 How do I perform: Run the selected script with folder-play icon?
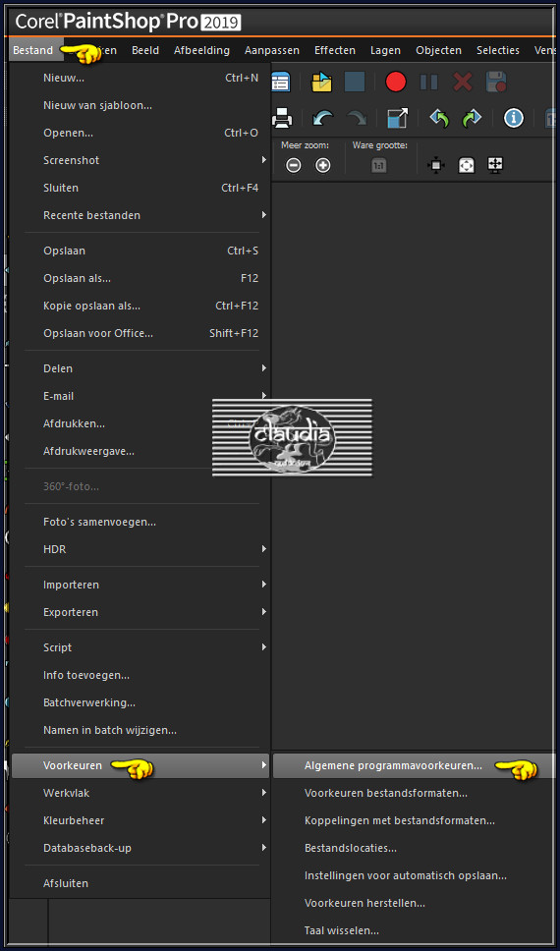point(321,82)
